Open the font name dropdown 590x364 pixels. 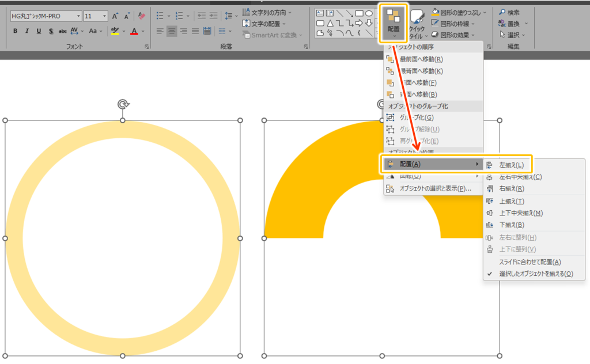46,16
